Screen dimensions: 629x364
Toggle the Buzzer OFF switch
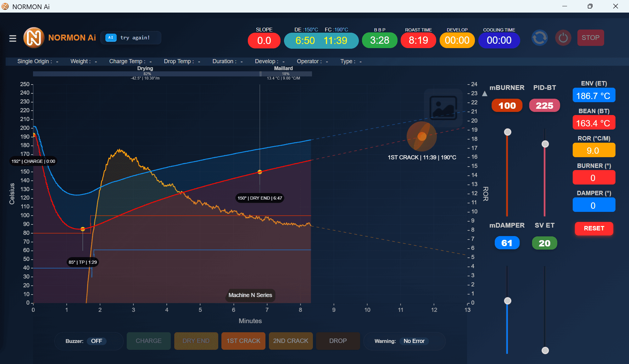(x=97, y=341)
